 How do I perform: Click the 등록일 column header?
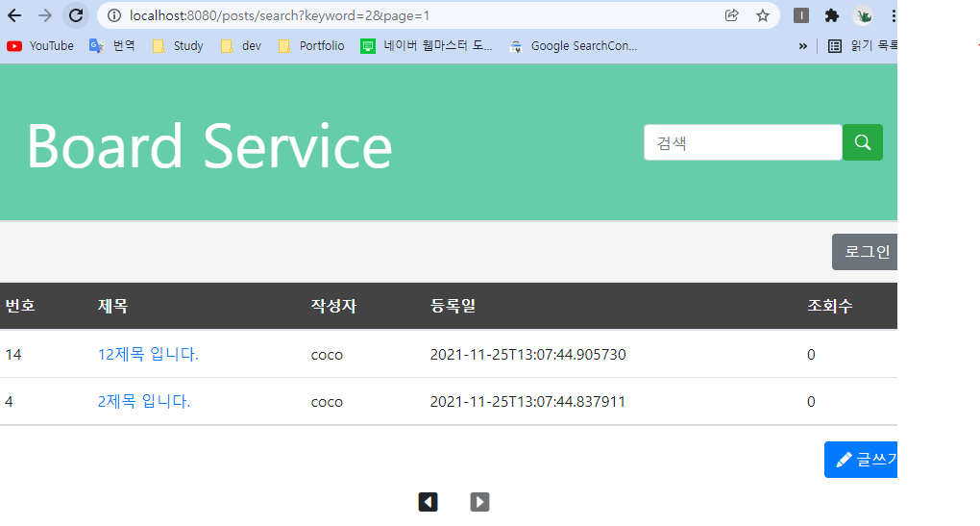453,306
